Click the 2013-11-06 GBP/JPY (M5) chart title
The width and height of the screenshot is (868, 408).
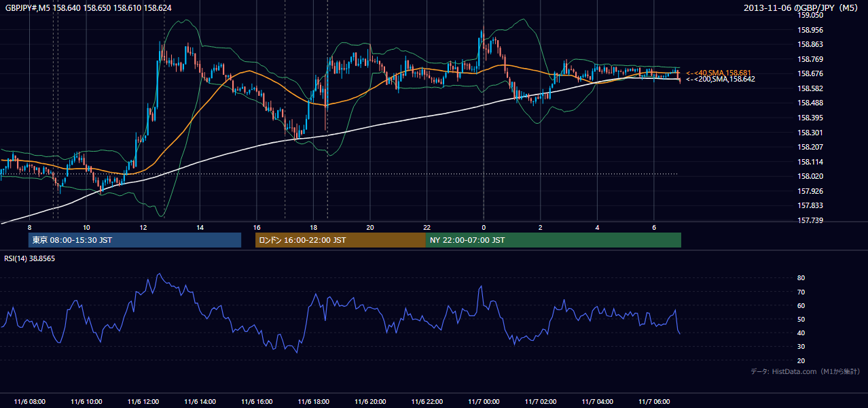pos(802,7)
